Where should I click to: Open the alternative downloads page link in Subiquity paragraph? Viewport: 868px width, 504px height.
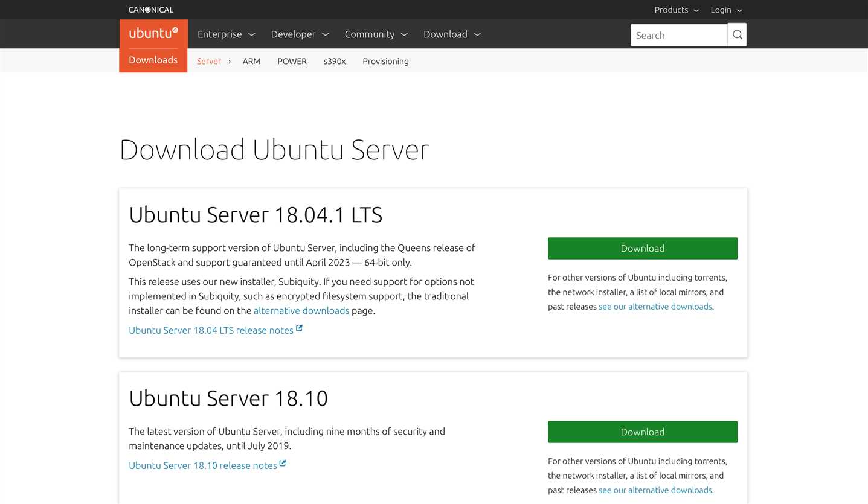click(301, 311)
